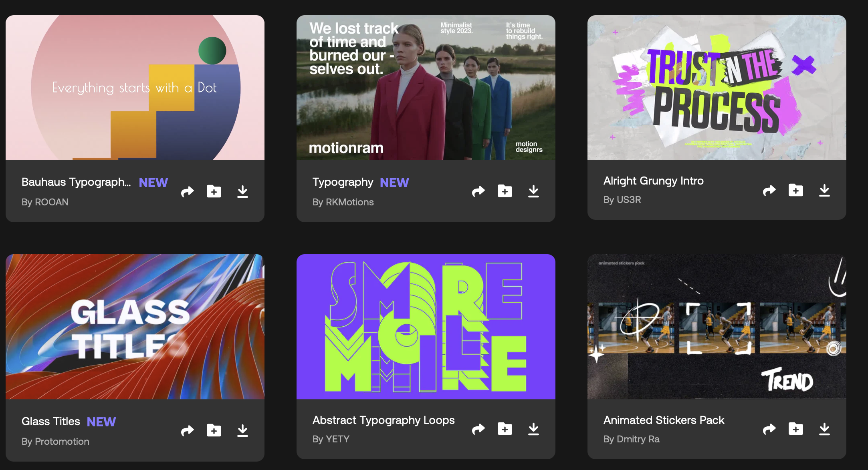The image size is (868, 470).
Task: Download the Glass Titles template
Action: click(x=242, y=431)
